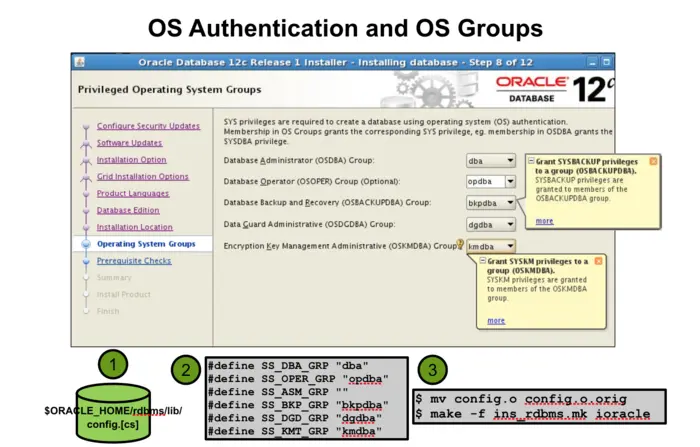Viewport: 700px width, 447px height.
Task: Click the Database Administrator (OSDBA) Group label
Action: [x=299, y=160]
